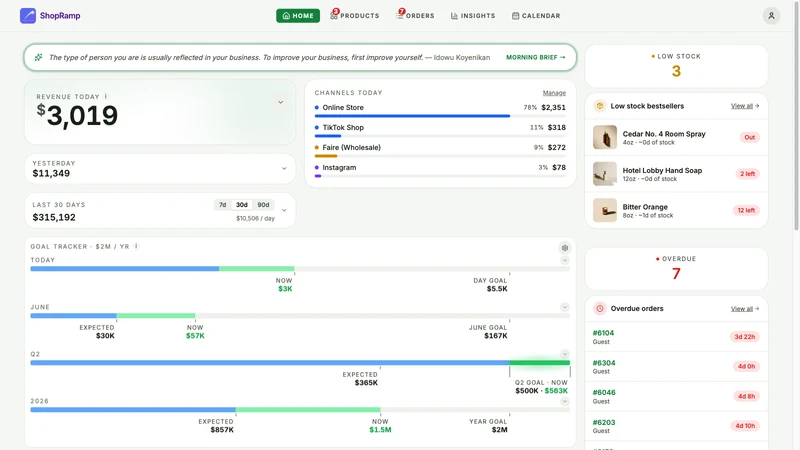Open Bitter Orange product thumbnail
Image resolution: width=800 pixels, height=450 pixels.
tap(605, 210)
